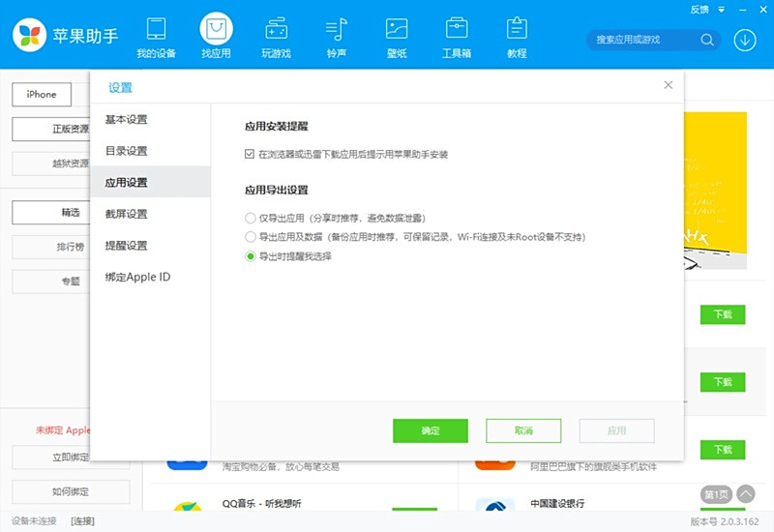774x532 pixels.
Task: Switch to the 基本设置 settings tab
Action: [x=127, y=120]
